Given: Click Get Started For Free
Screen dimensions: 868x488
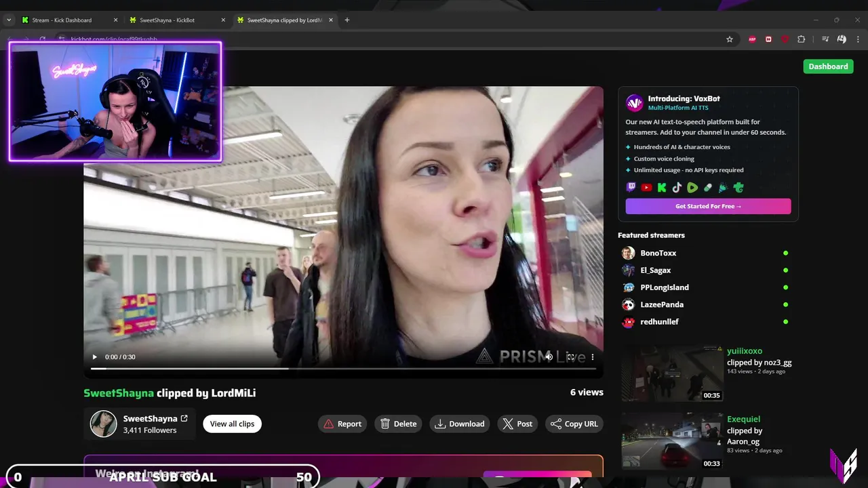Looking at the screenshot, I should (708, 206).
